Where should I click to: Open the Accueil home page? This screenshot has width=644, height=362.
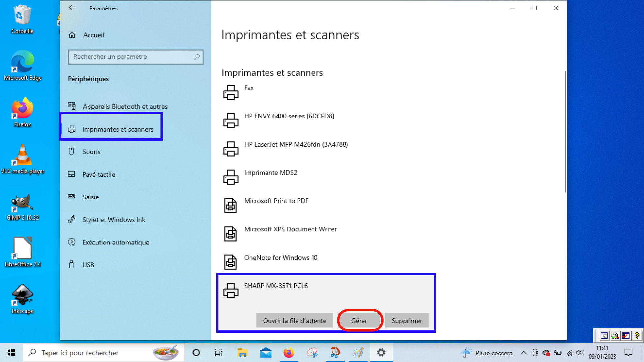[x=93, y=35]
